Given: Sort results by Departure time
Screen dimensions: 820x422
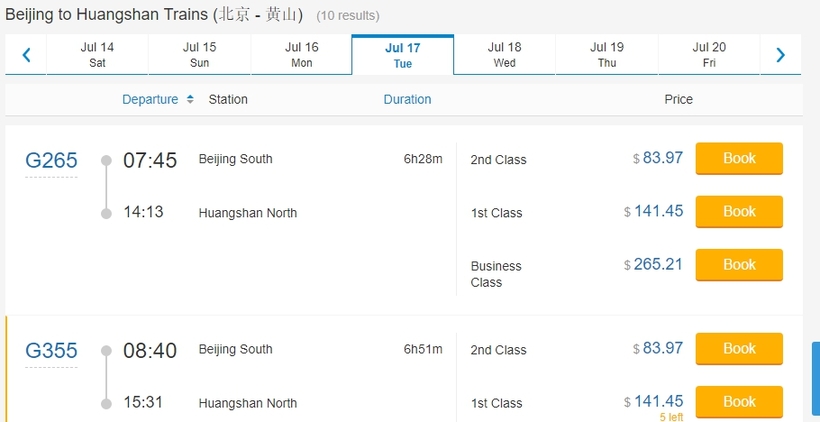Looking at the screenshot, I should point(150,99).
